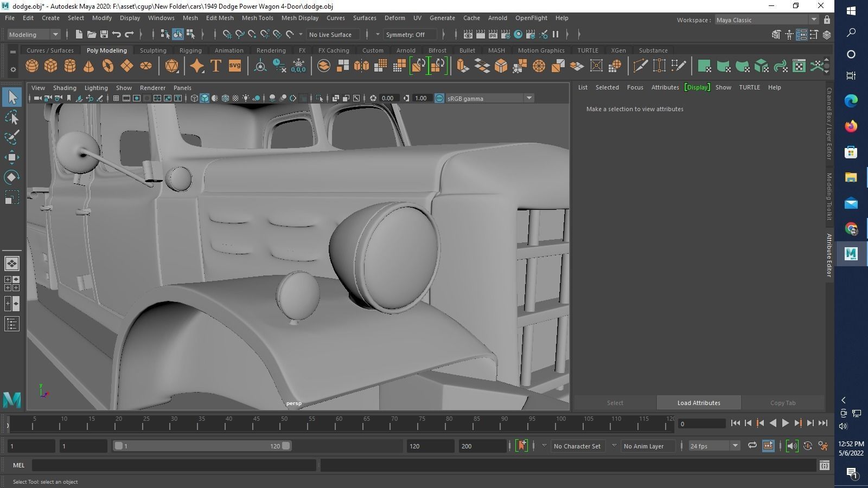Open the No Anim Layer dropdown arrow

pyautogui.click(x=614, y=446)
